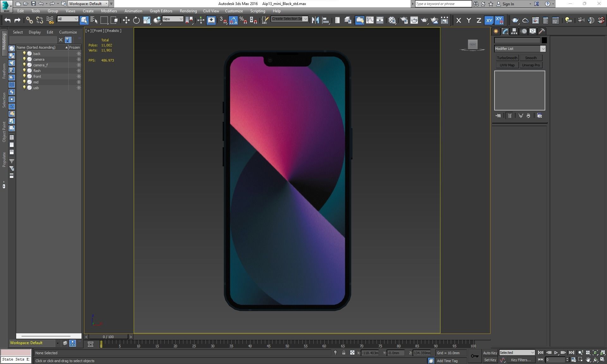This screenshot has width=607, height=364.
Task: Click the Smooth modifier button
Action: point(531,58)
